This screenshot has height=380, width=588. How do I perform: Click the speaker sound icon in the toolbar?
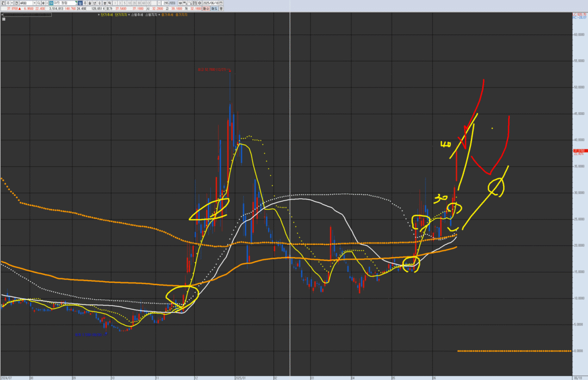tap(44, 3)
